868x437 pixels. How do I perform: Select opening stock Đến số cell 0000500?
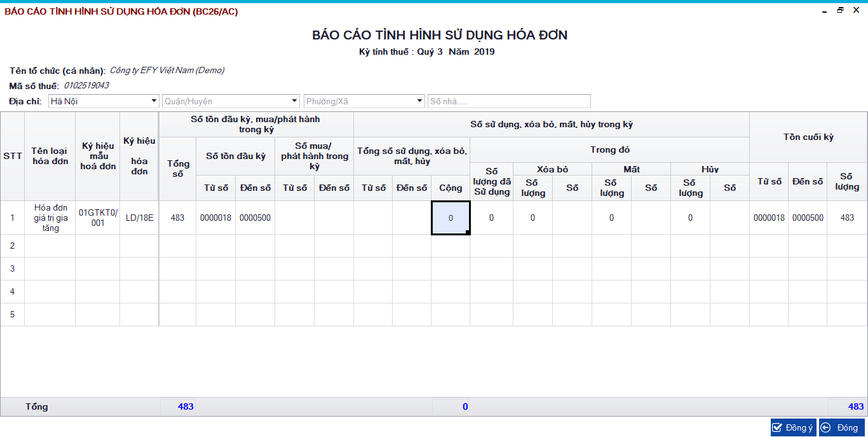[x=255, y=218]
